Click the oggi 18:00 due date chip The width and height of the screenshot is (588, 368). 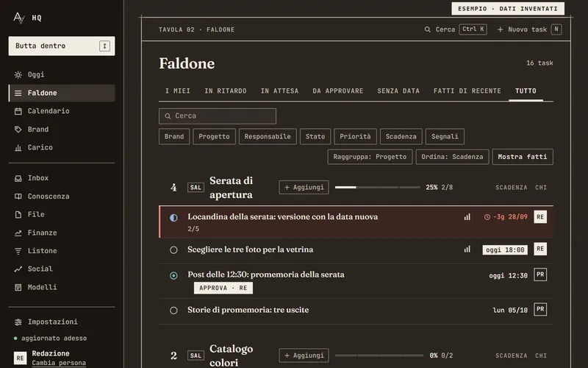tap(505, 250)
